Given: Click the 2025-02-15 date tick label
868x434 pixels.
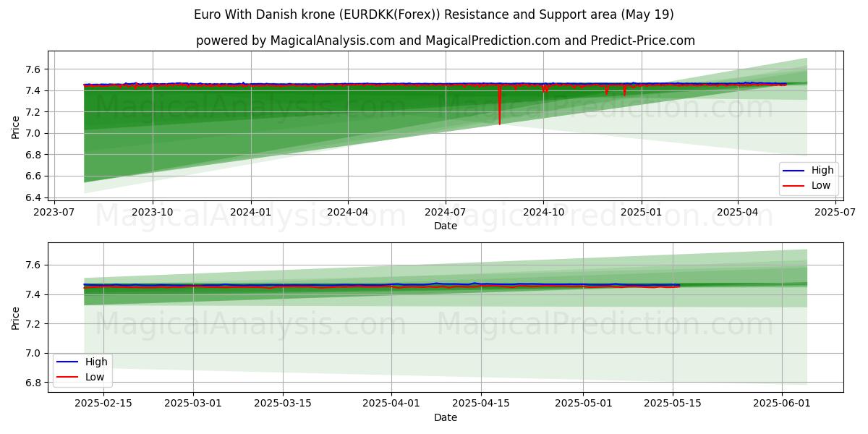Looking at the screenshot, I should [x=103, y=404].
